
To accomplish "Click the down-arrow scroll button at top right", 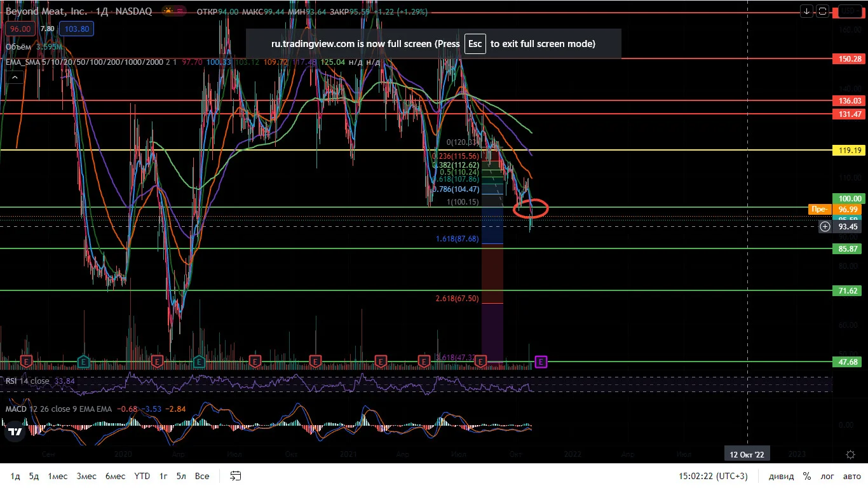I will tap(806, 11).
